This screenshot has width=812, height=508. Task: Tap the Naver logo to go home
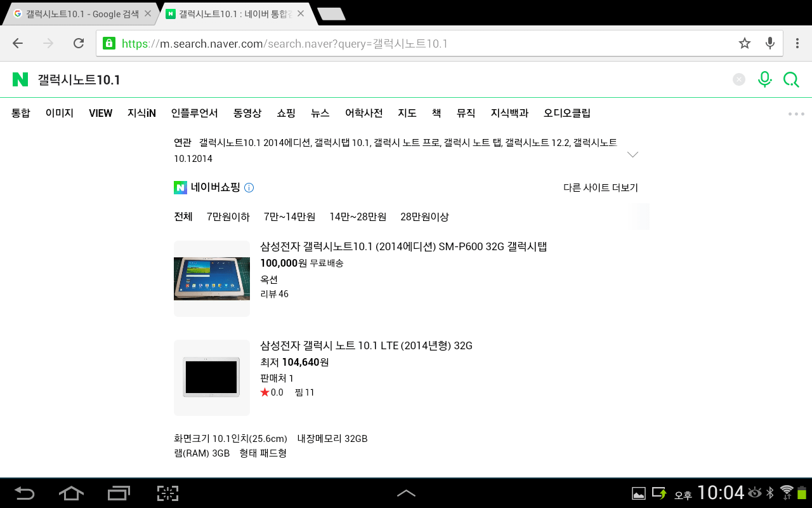click(20, 79)
